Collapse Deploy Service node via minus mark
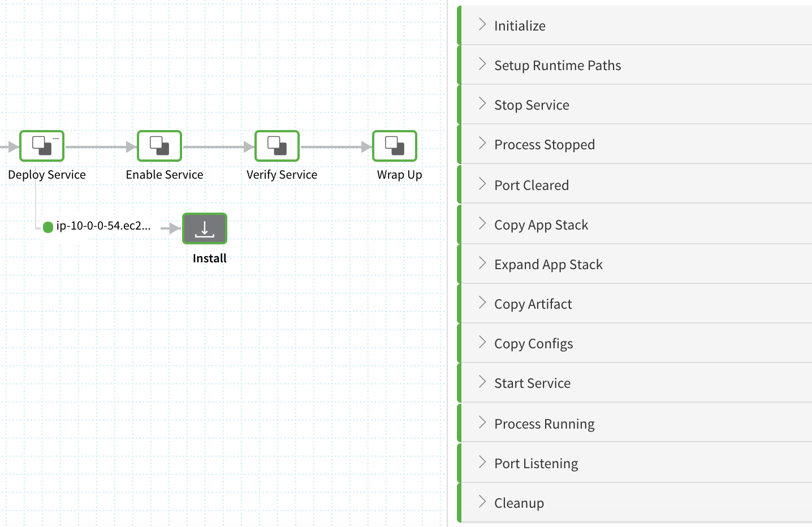This screenshot has width=812, height=527. 56,138
